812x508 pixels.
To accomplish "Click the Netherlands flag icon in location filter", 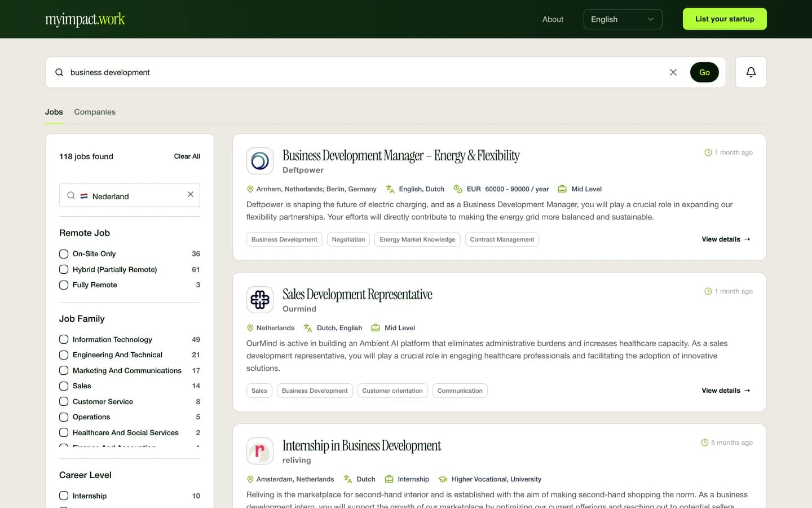I will pyautogui.click(x=84, y=196).
